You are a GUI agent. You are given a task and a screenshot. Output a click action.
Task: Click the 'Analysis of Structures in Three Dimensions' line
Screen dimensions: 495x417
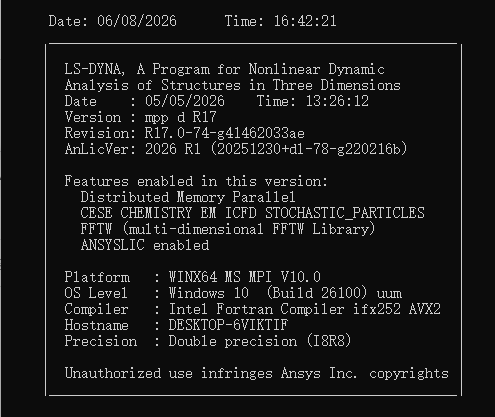(x=233, y=85)
